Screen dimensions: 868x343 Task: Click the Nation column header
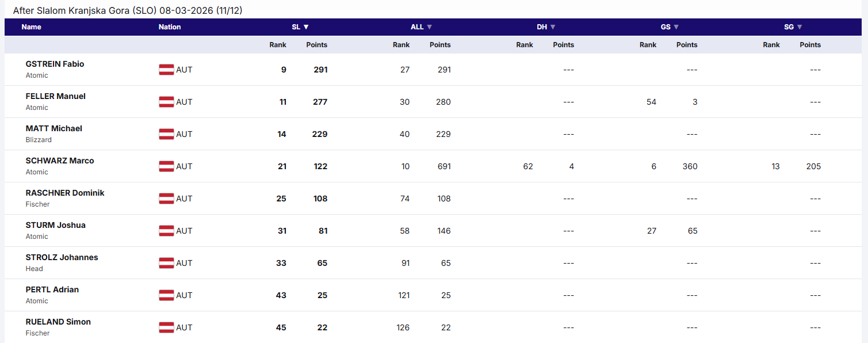coord(170,27)
